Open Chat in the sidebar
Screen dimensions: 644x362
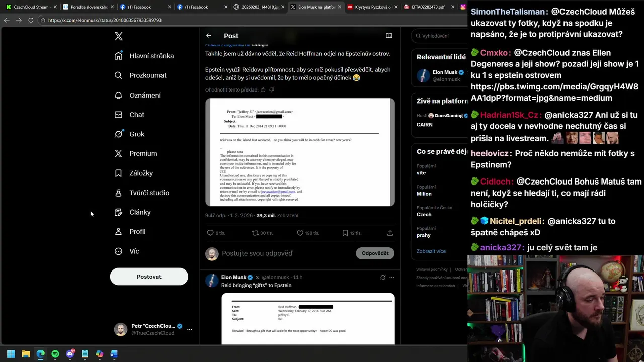pyautogui.click(x=130, y=115)
